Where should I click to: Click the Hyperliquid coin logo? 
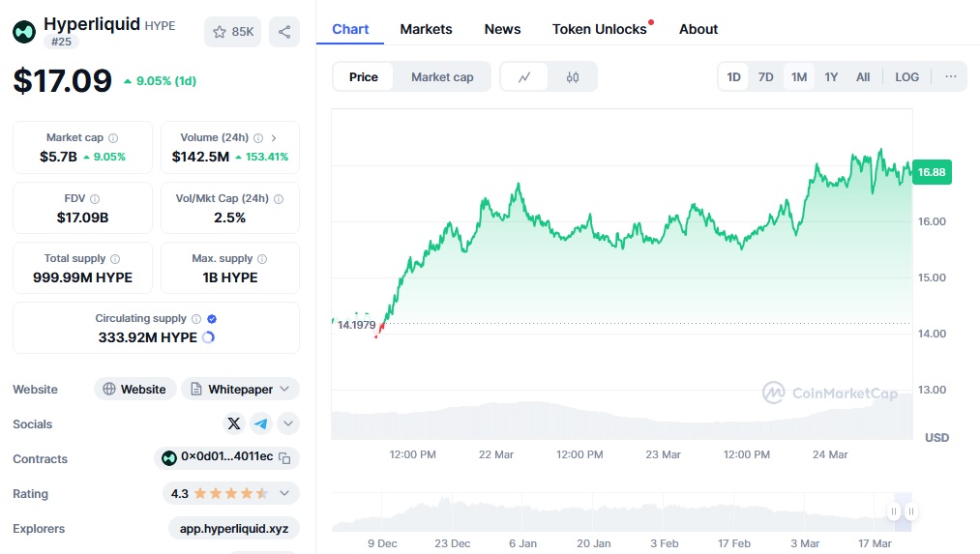click(x=24, y=32)
